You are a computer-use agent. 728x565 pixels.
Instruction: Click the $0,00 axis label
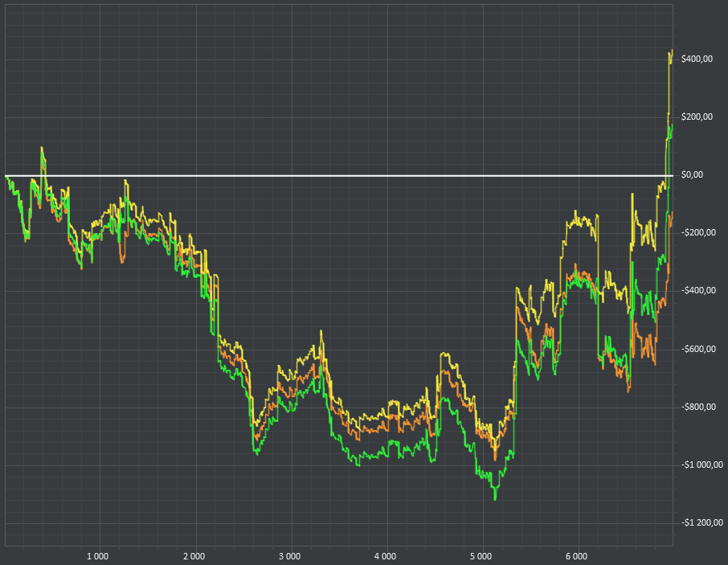pos(693,175)
